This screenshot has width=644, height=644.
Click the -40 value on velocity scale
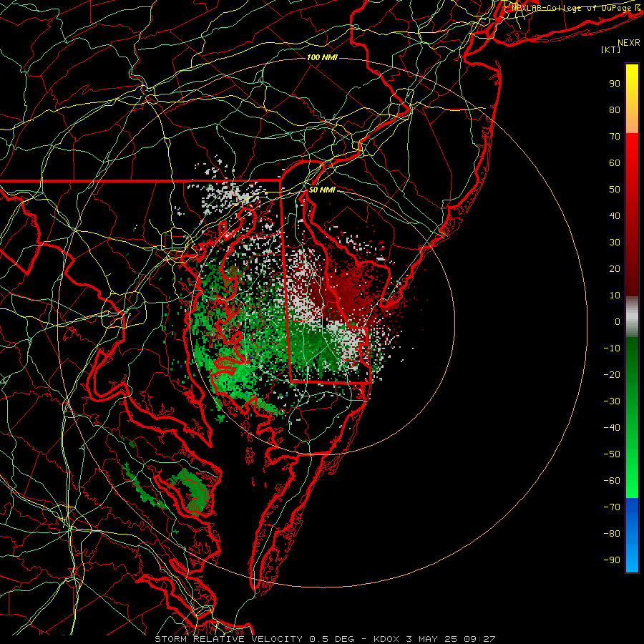point(612,428)
